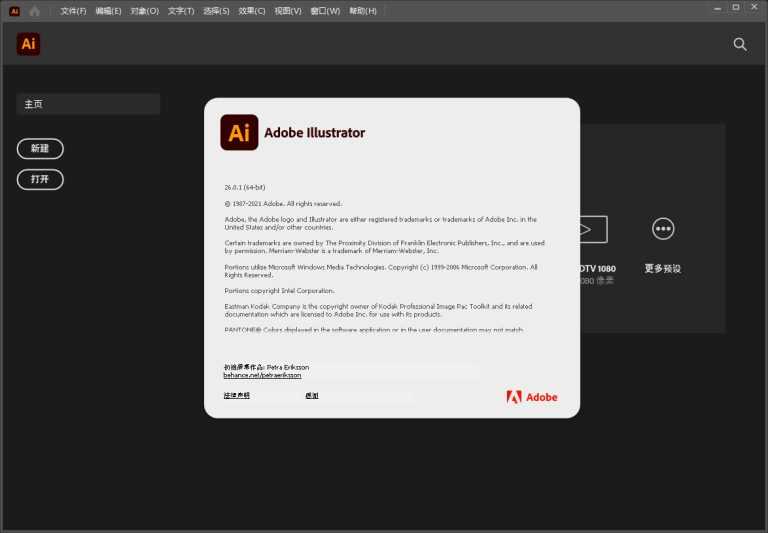Screen dimensions: 768x533
Task: Open the 选择(S) menu
Action: click(x=216, y=11)
